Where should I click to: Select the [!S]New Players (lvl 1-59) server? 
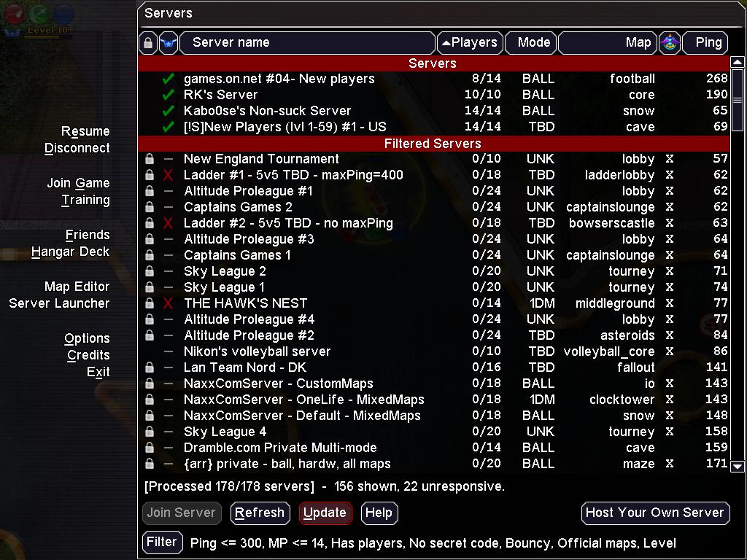tap(433, 127)
